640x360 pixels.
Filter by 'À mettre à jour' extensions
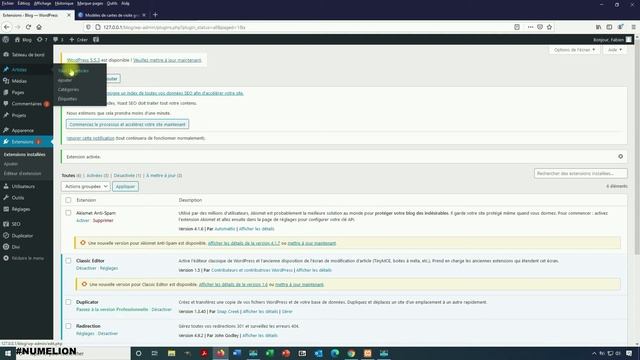click(x=164, y=175)
